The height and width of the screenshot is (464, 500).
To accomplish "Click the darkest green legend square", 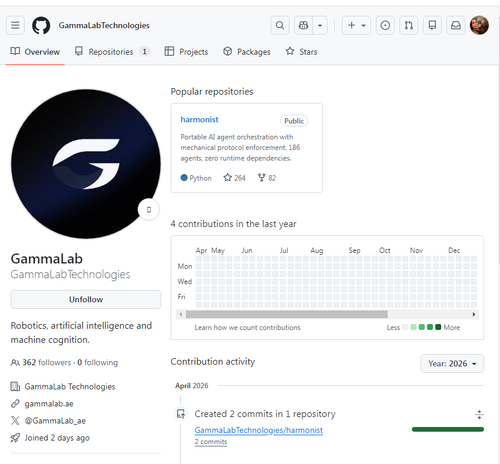I will [x=438, y=327].
